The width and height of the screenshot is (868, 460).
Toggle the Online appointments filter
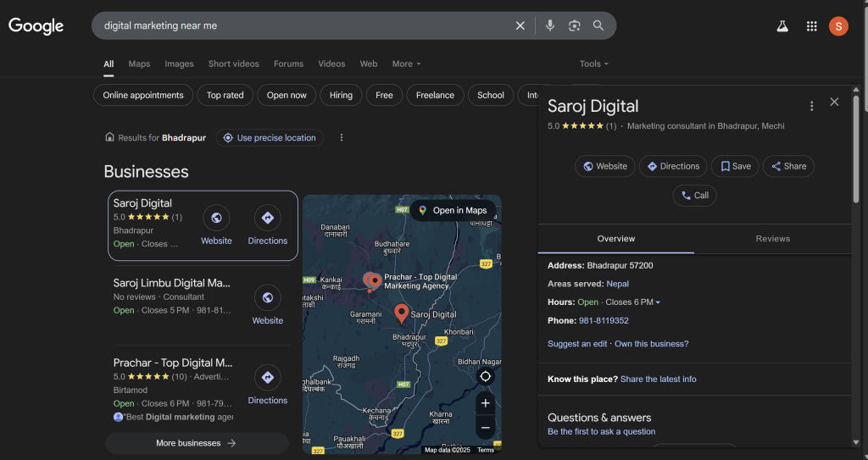143,95
